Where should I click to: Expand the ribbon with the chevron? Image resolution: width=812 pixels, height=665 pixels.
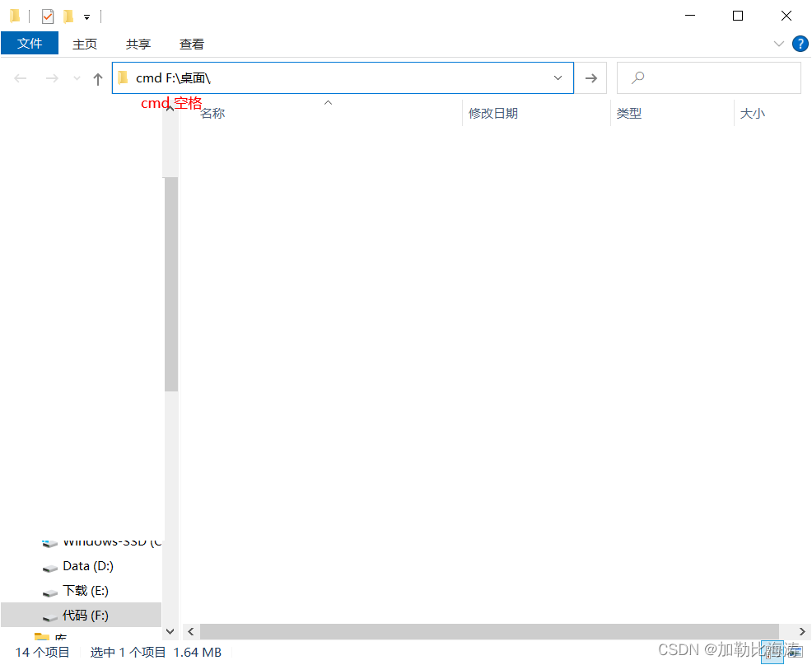[778, 44]
